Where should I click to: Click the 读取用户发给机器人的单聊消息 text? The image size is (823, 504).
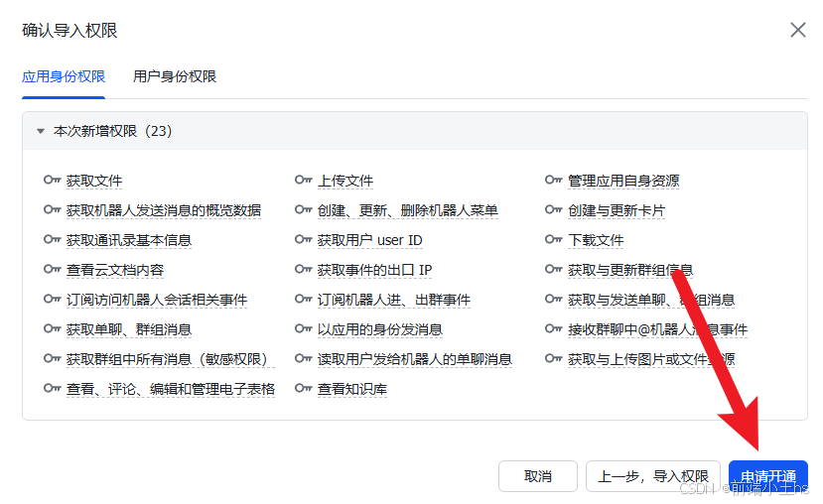point(415,360)
